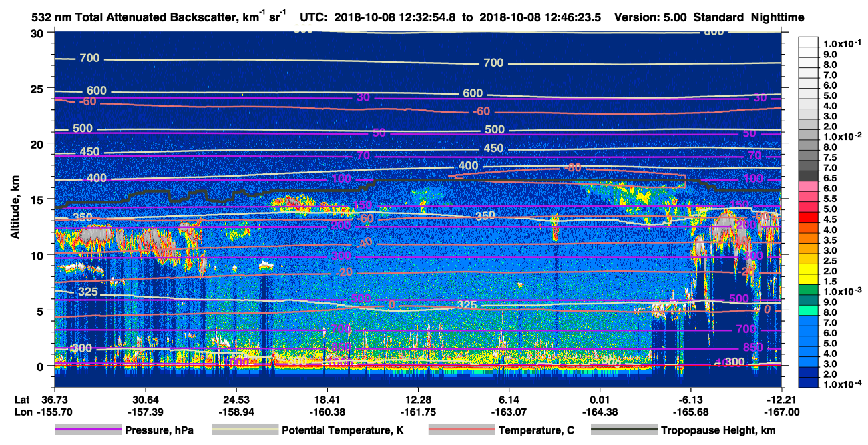The width and height of the screenshot is (868, 445).
Task: Click the altitude tick label 10
Action: (38, 255)
